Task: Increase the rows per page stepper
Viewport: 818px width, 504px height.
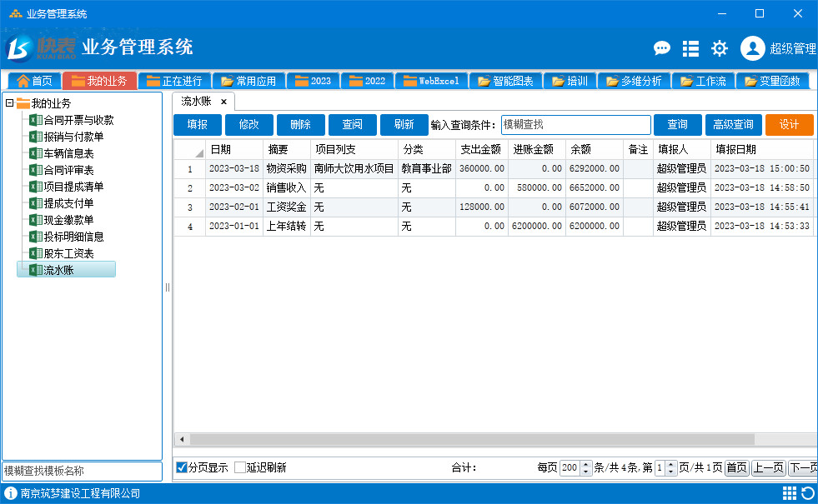Action: (586, 464)
